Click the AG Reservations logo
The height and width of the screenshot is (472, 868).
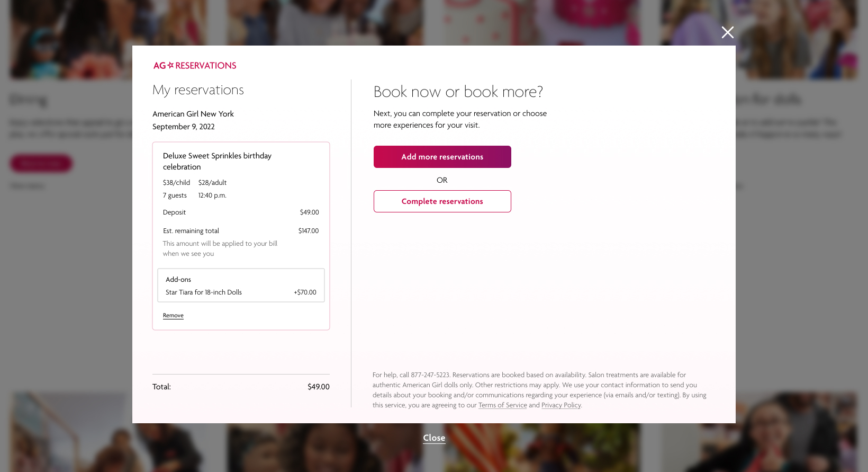195,66
